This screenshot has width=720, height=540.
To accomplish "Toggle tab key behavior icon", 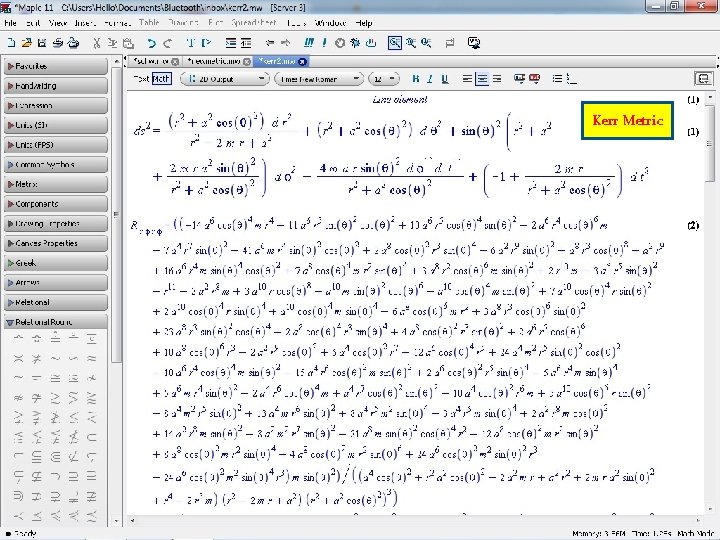I will pyautogui.click(x=450, y=43).
